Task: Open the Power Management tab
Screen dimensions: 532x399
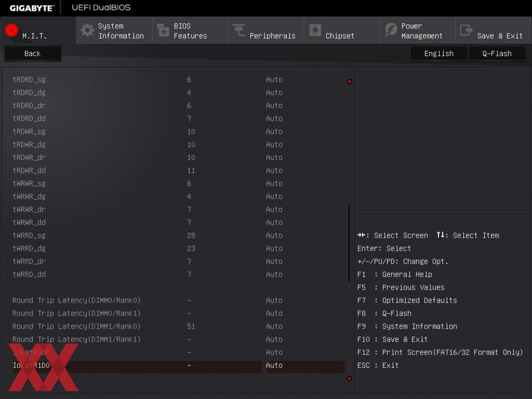Action: pyautogui.click(x=418, y=30)
